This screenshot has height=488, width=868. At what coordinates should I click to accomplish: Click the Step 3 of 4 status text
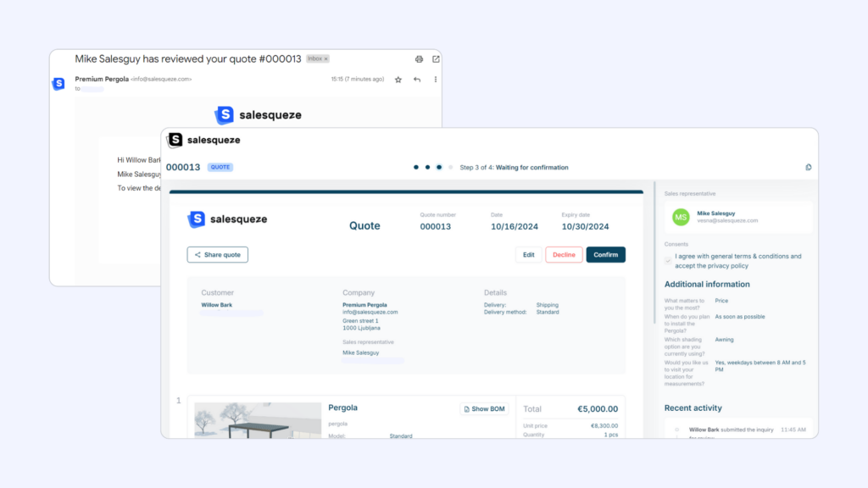(514, 167)
